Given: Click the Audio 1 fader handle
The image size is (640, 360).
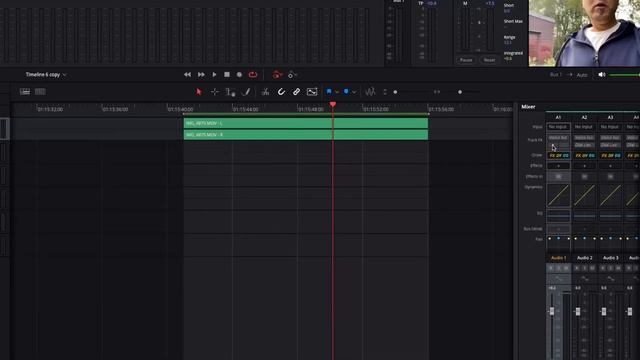Looking at the screenshot, I should pyautogui.click(x=552, y=311).
